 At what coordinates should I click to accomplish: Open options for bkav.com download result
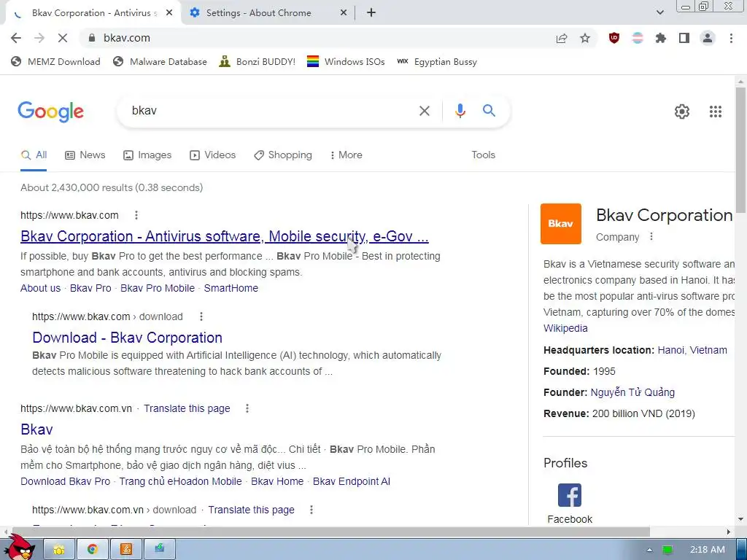click(201, 316)
